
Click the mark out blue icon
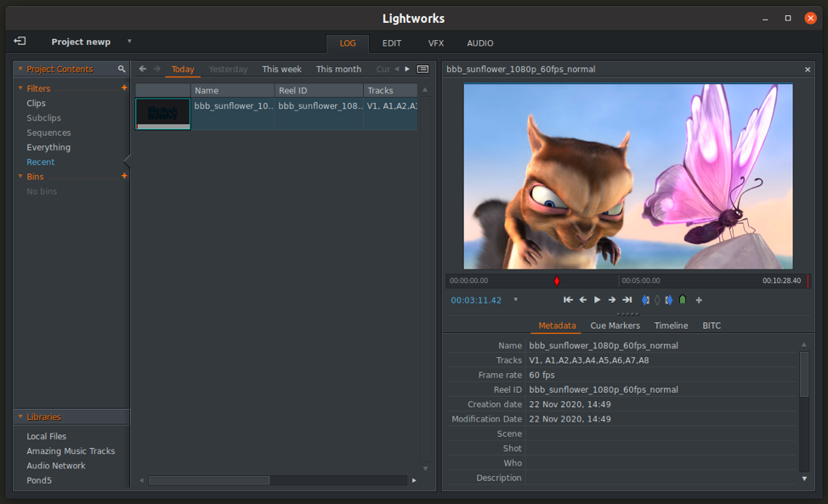point(669,300)
